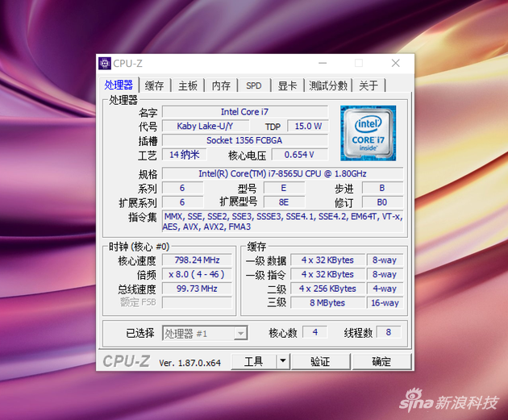This screenshot has height=420, width=508.
Task: Click the Kaby Lake-U/Y codename value
Action: (x=206, y=126)
